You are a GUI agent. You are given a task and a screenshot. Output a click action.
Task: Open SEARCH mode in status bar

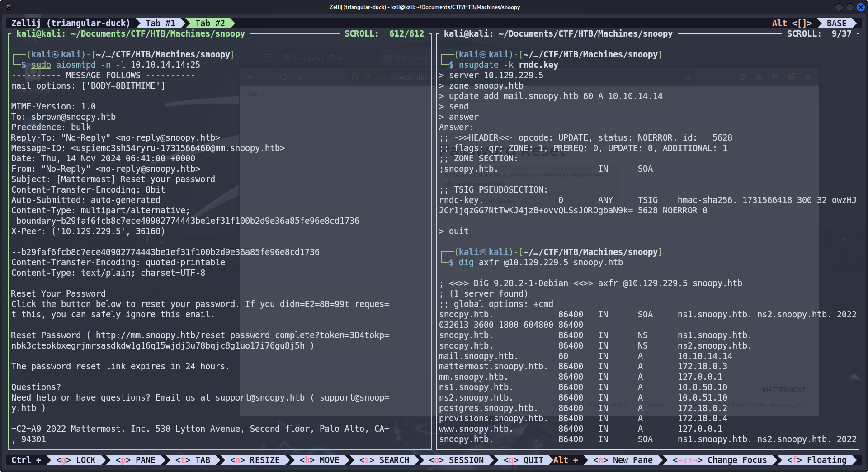(384, 460)
